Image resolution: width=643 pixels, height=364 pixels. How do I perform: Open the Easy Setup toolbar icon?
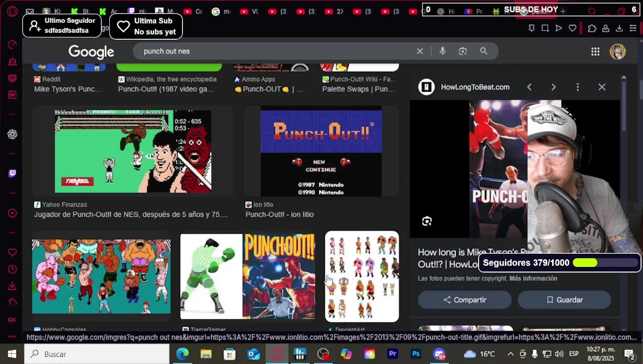pos(633,29)
